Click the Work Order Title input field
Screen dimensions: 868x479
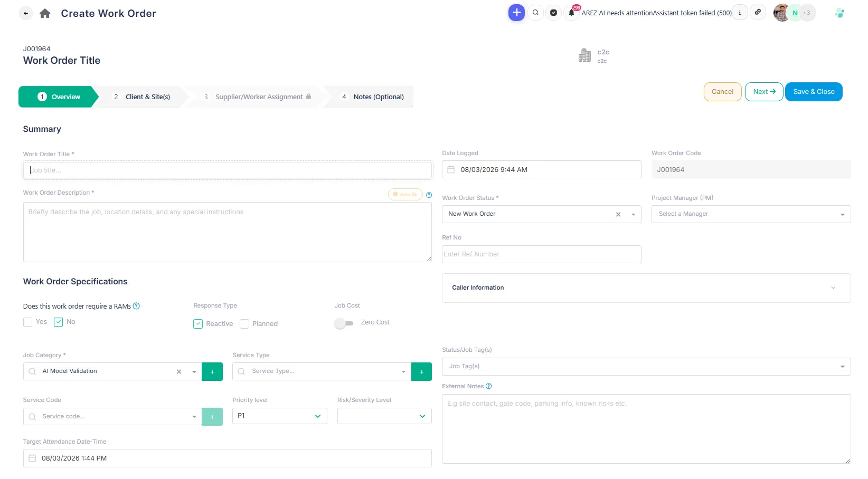(x=228, y=170)
